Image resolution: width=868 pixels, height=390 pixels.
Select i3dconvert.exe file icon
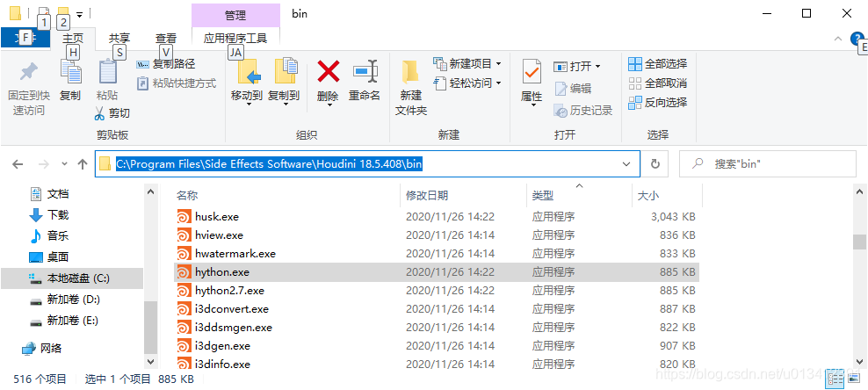[184, 308]
